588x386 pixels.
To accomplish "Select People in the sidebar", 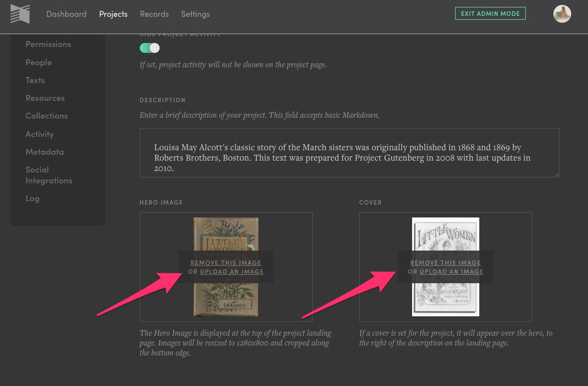I will 39,62.
